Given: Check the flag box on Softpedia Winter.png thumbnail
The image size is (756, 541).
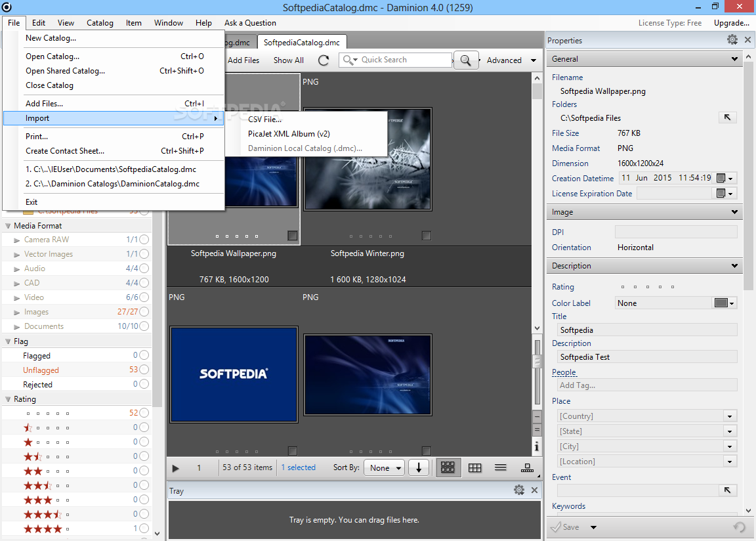Looking at the screenshot, I should pyautogui.click(x=426, y=235).
